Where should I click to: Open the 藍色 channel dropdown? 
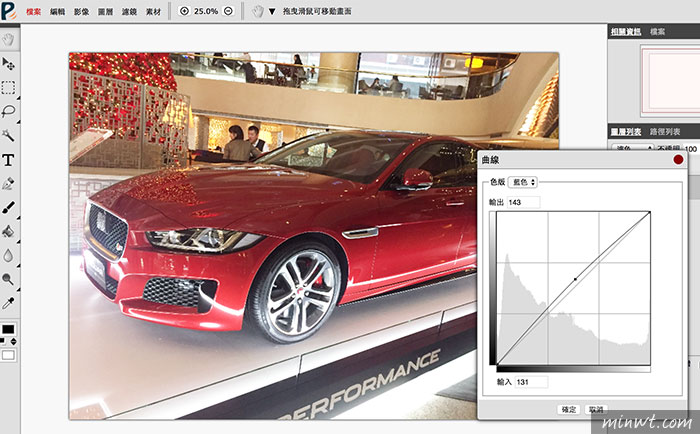click(x=523, y=182)
